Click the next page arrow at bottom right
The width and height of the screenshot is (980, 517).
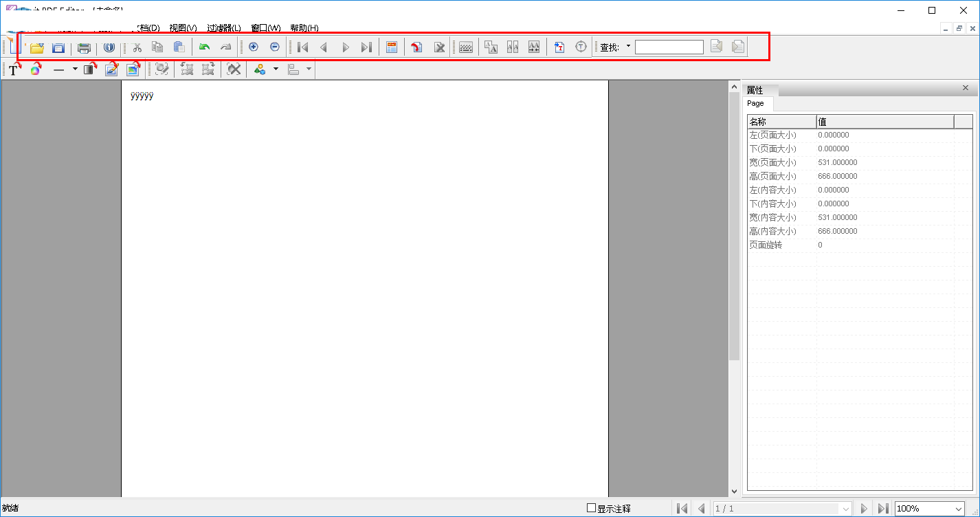(x=864, y=508)
